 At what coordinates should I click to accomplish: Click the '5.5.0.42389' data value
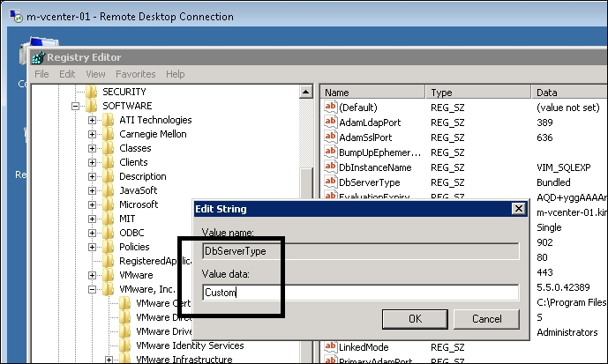tap(563, 287)
